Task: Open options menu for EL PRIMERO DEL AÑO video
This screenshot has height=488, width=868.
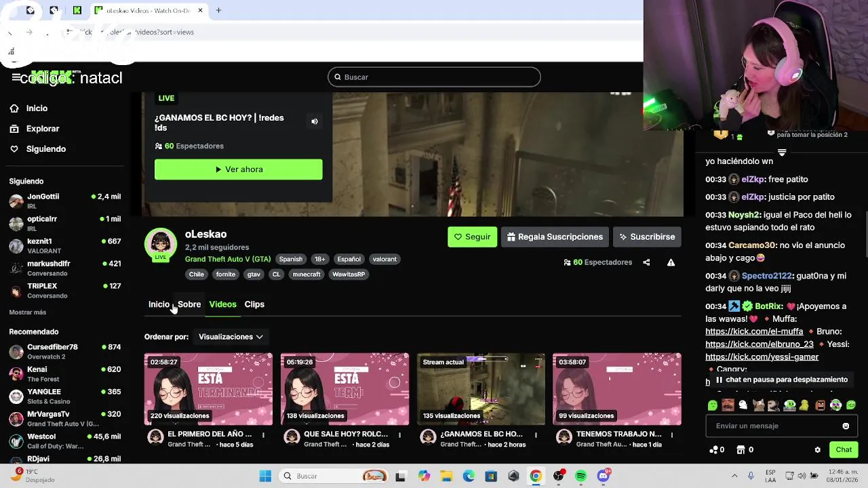Action: pyautogui.click(x=263, y=435)
